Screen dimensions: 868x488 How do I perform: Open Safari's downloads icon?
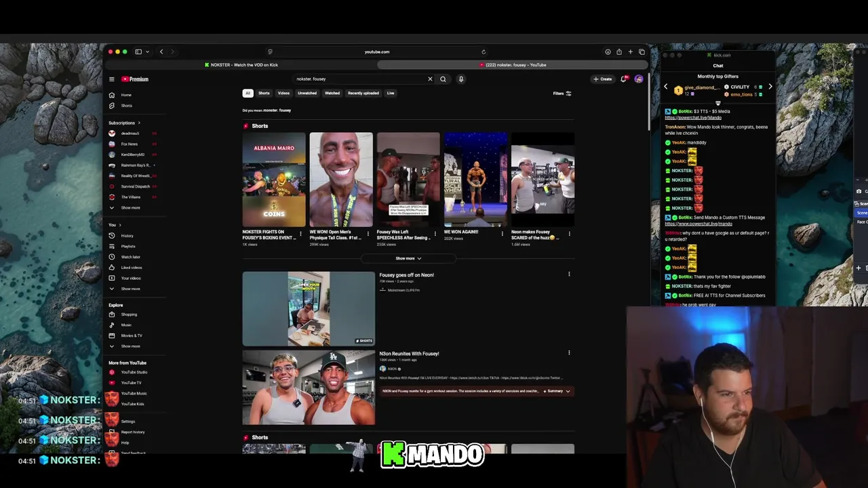[608, 52]
